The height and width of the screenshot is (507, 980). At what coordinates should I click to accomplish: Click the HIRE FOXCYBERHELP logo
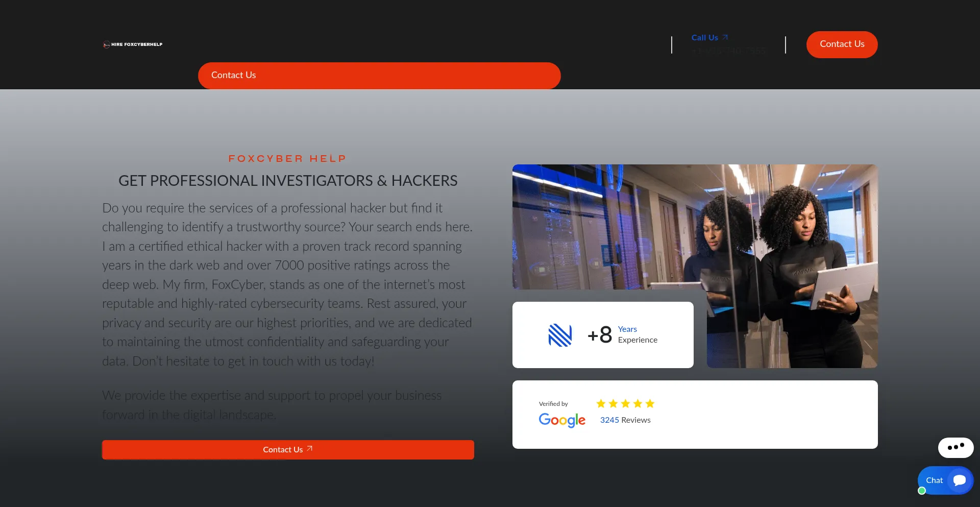coord(133,44)
